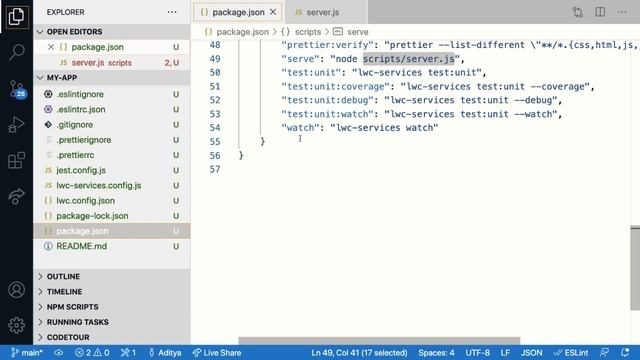640x360 pixels.
Task: Select package.json in MY-APP tree
Action: (112, 231)
